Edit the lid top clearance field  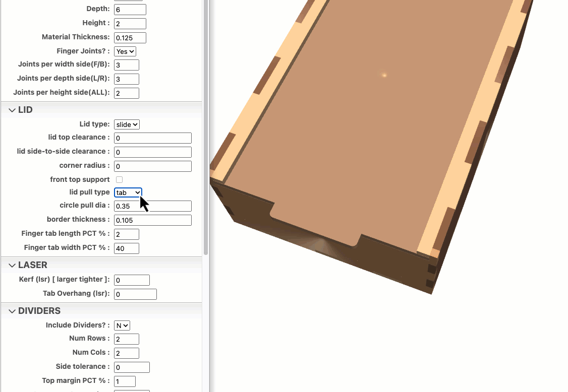point(153,138)
